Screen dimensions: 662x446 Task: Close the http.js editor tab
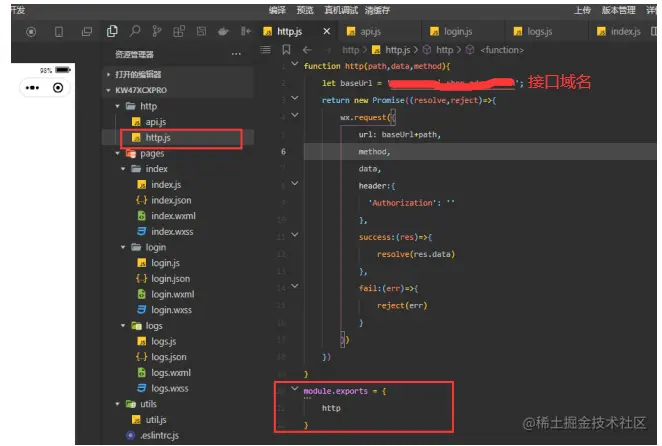point(326,31)
